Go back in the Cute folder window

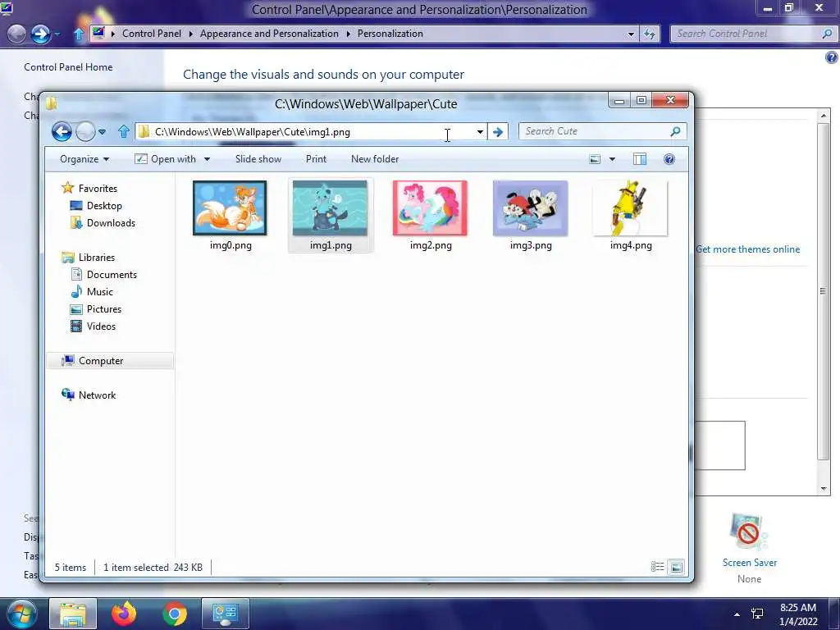pyautogui.click(x=62, y=131)
